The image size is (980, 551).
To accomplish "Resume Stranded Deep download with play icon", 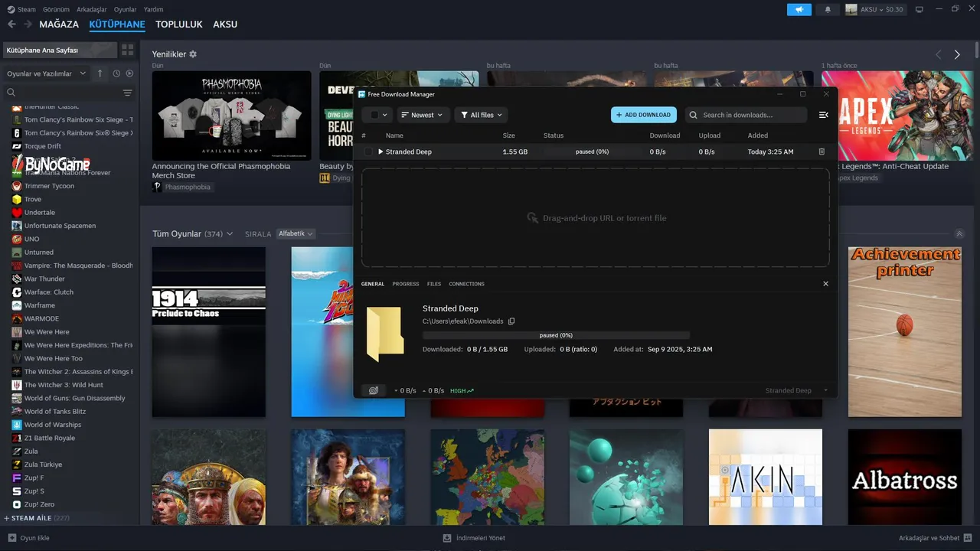I will click(381, 152).
